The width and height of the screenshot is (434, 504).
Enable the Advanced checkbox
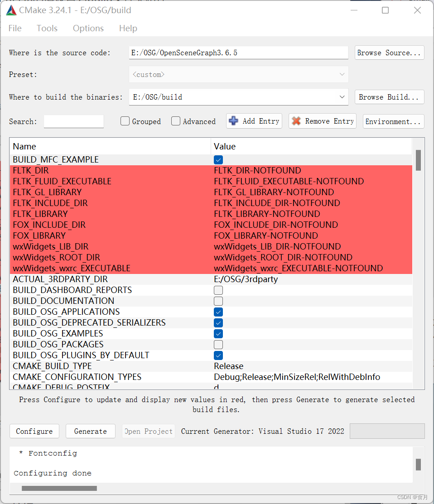coord(176,121)
